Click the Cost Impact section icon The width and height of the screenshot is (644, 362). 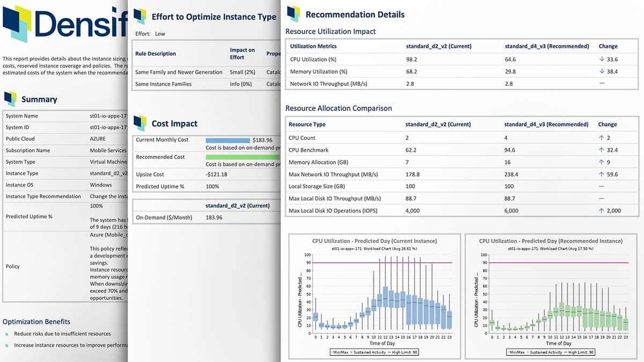point(140,123)
